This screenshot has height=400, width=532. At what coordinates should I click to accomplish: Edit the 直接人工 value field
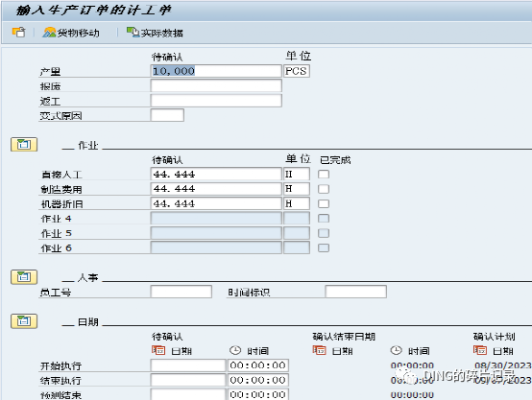click(216, 174)
